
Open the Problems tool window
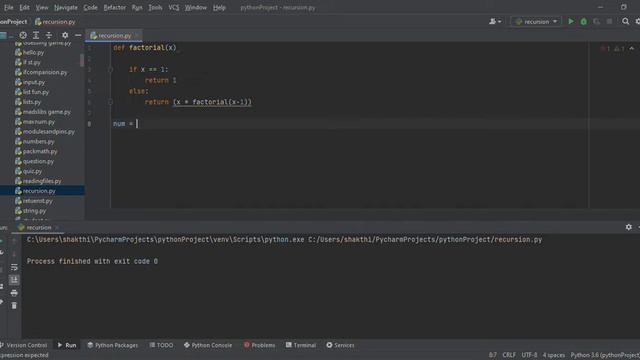pyautogui.click(x=259, y=345)
